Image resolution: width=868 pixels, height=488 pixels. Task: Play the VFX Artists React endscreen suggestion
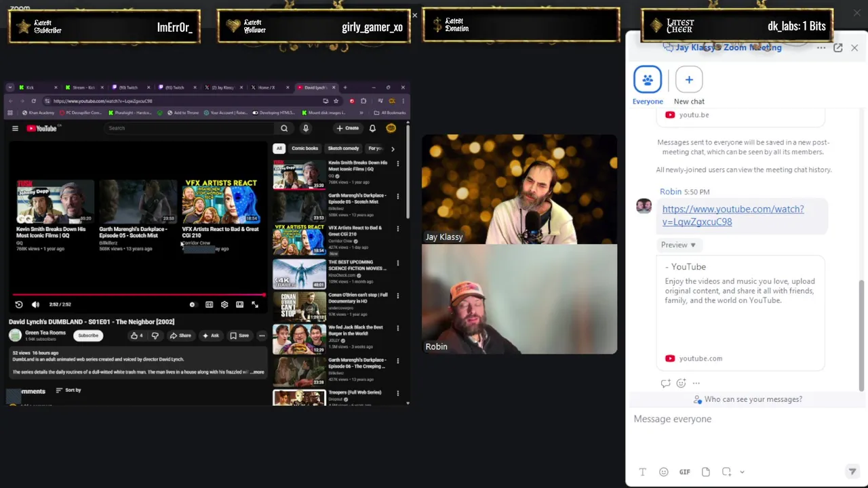click(x=220, y=201)
